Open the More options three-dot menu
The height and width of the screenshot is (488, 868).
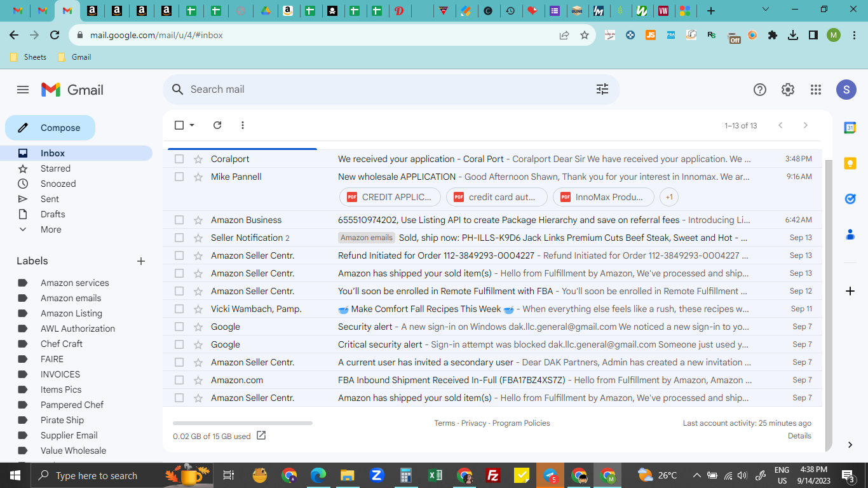(243, 125)
